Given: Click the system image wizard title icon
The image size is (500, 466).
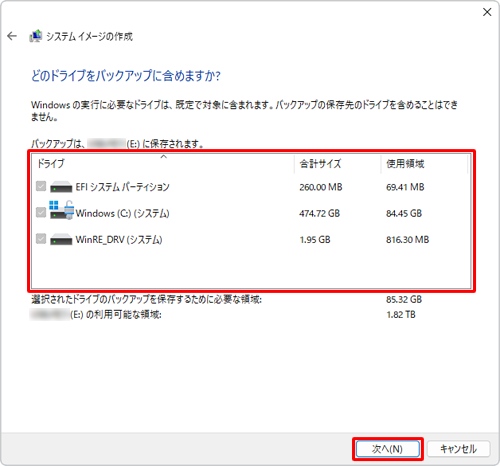Looking at the screenshot, I should pos(36,36).
